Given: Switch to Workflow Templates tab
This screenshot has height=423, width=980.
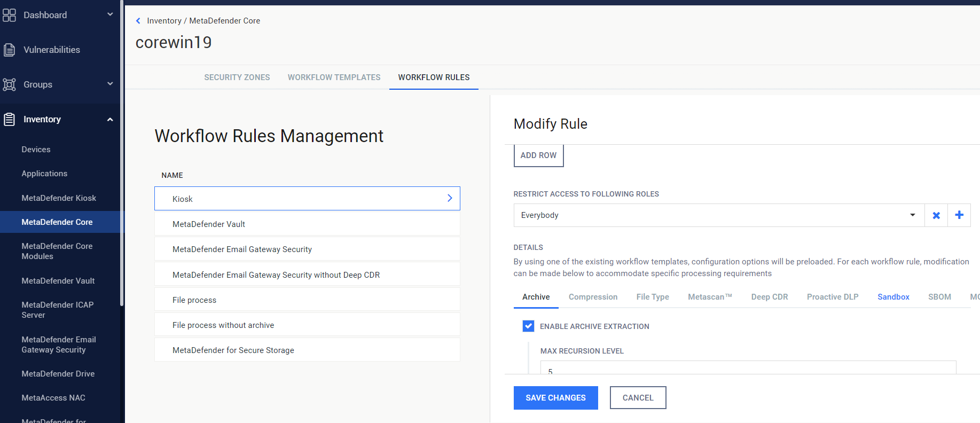Looking at the screenshot, I should point(334,77).
